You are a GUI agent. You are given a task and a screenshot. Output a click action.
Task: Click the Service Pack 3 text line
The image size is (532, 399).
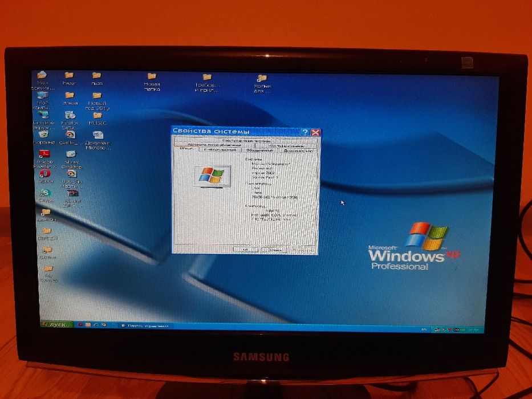coord(265,177)
